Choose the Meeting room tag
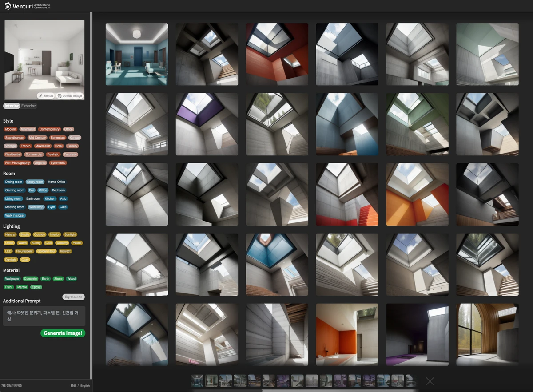This screenshot has height=392, width=533. pos(15,207)
